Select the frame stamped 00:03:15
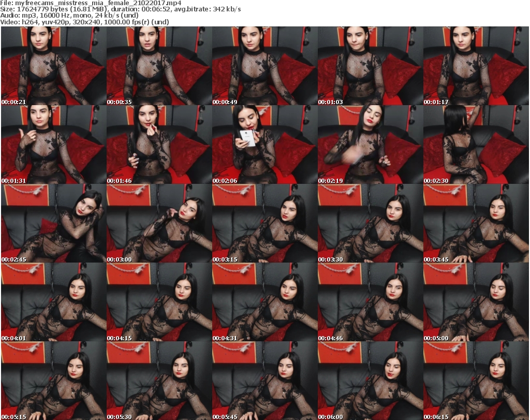 coord(264,224)
